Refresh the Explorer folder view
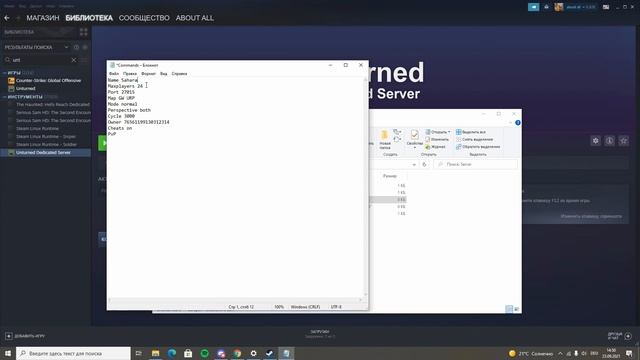 click(x=424, y=164)
